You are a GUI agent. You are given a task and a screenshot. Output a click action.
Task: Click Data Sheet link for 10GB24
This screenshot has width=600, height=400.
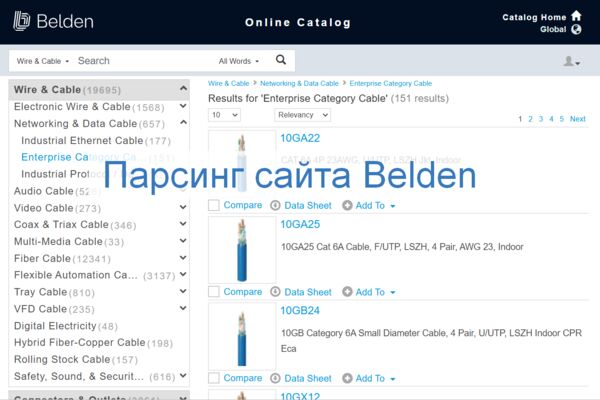point(308,378)
